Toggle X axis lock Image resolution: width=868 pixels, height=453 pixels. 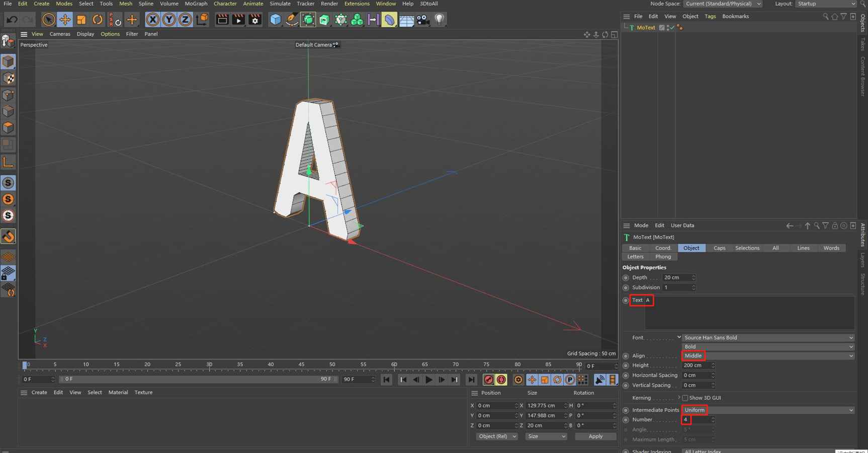(x=152, y=20)
